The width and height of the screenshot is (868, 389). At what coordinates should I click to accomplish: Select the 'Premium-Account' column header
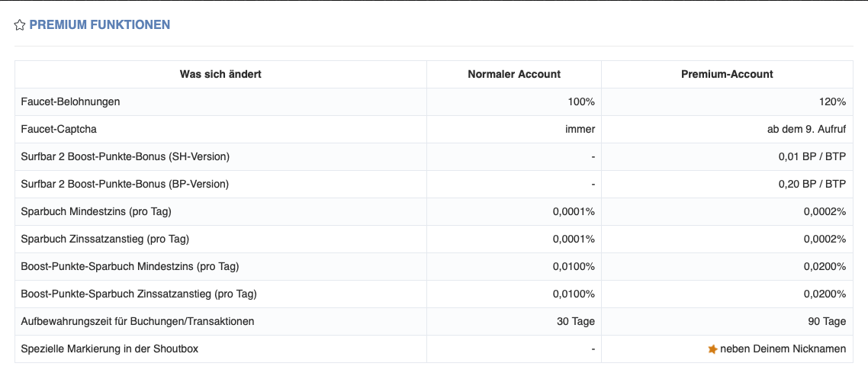[x=728, y=74]
